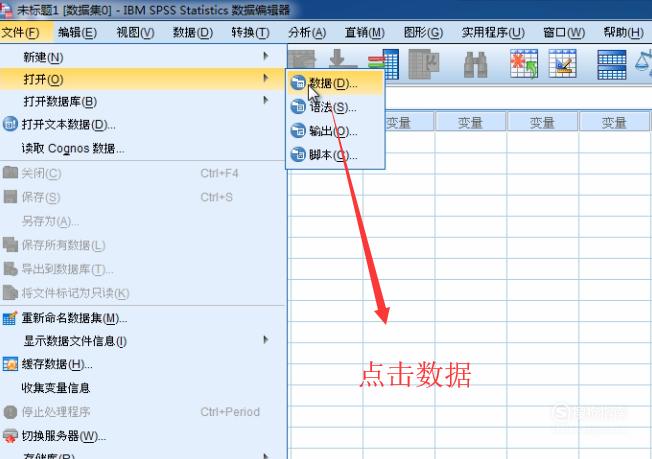Expand the 打开(O) submenu entry

click(142, 79)
